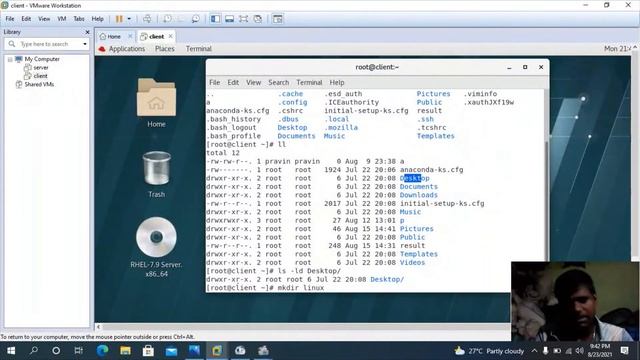Open the terminal window Terminal menu
The width and height of the screenshot is (640, 360).
(309, 82)
